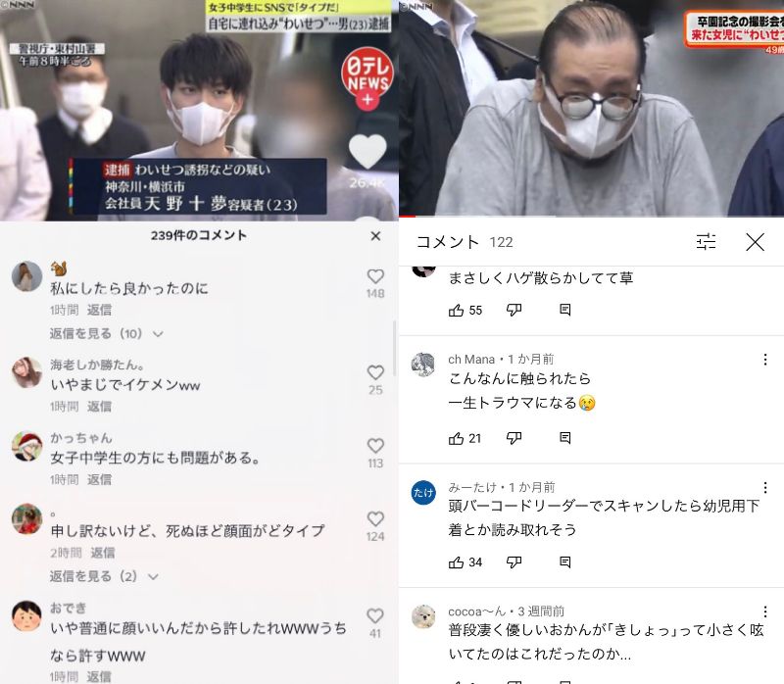The image size is (784, 684).
Task: Reply to かっちゃん's comment via 返信
Action: point(99,479)
